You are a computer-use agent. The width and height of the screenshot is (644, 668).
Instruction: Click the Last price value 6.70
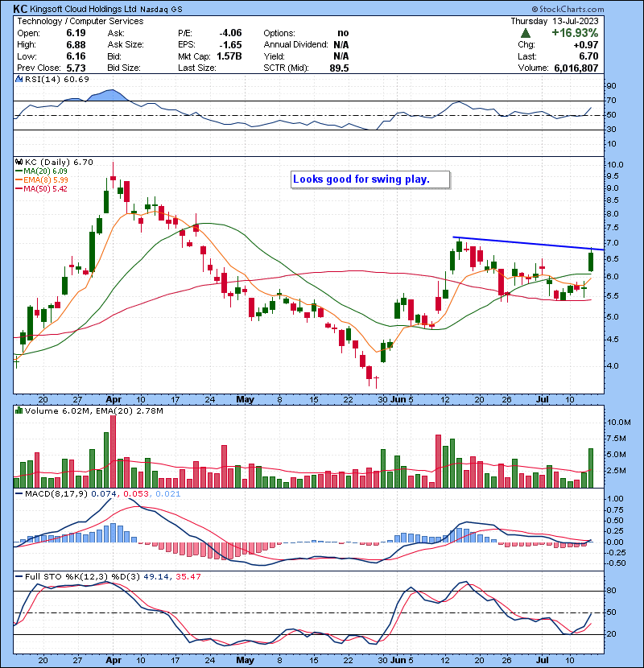point(588,56)
